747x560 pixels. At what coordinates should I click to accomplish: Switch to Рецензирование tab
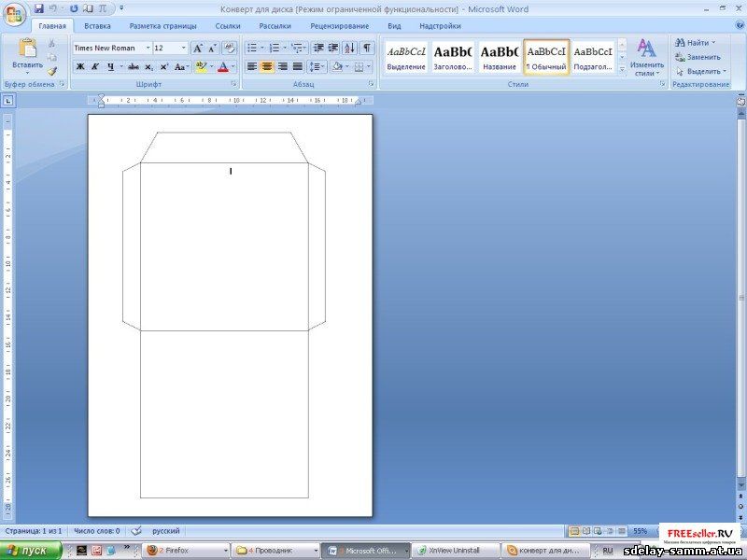coord(340,26)
